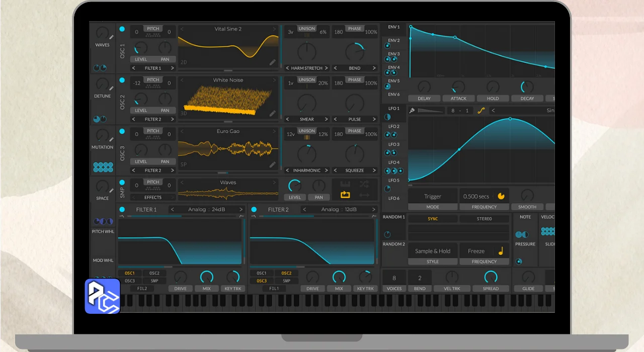The height and width of the screenshot is (352, 644).
Task: Toggle Filter 1 on/off button
Action: [x=122, y=210]
